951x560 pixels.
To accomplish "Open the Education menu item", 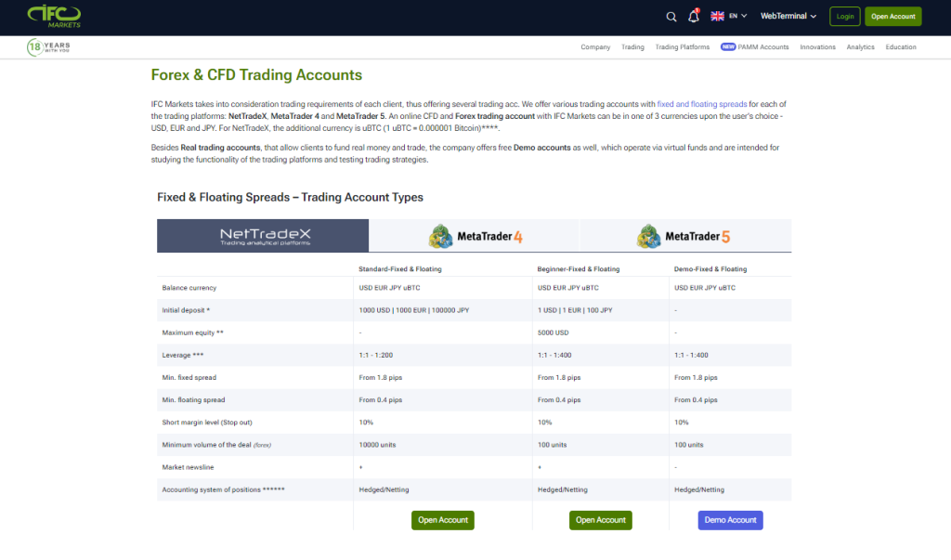I will [x=901, y=46].
